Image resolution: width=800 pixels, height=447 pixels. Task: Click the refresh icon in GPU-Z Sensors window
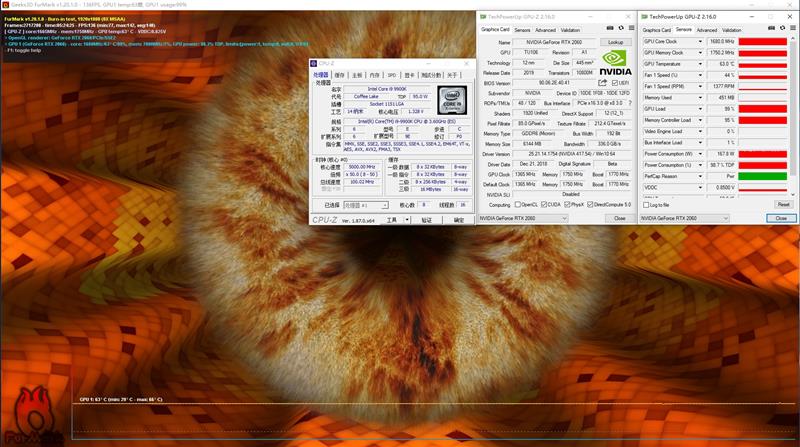point(782,28)
